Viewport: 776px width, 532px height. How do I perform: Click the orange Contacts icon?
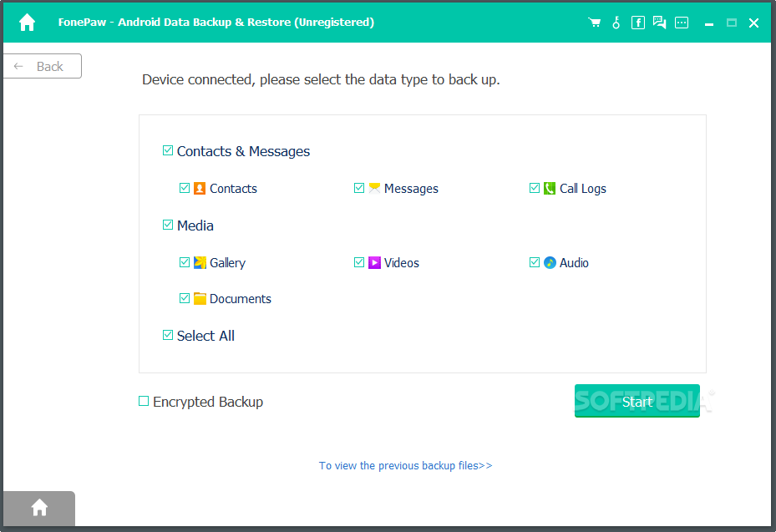coord(200,188)
